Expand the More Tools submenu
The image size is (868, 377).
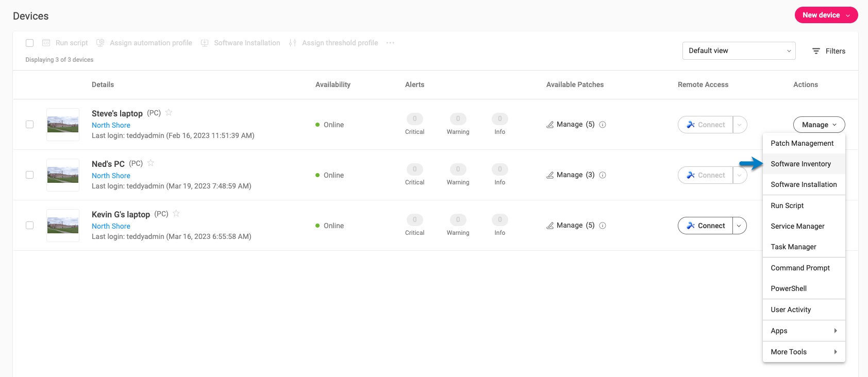point(804,352)
